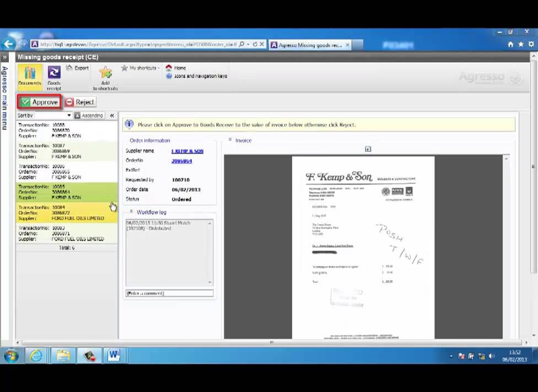538x392 pixels.
Task: Click the Approve button
Action: (x=40, y=102)
